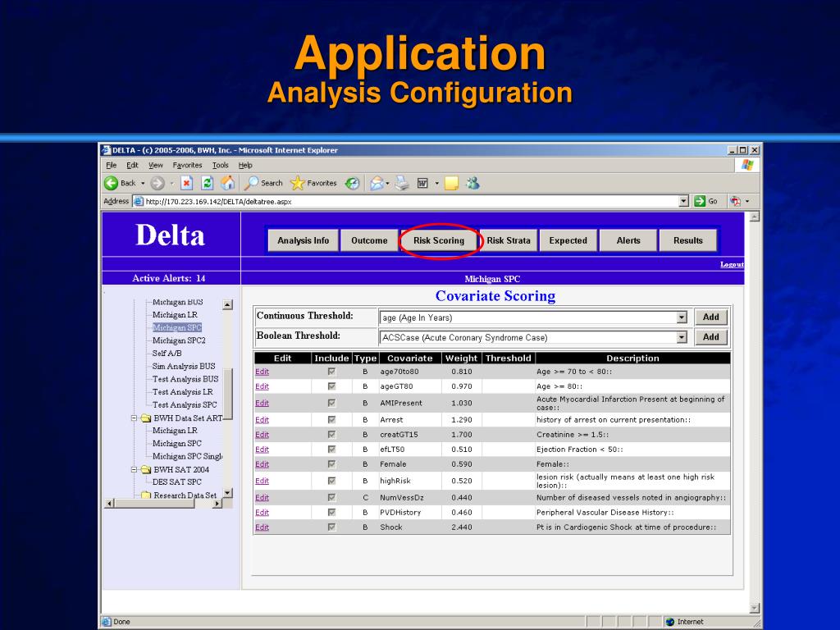Toggle Include checkbox for AMIPresent

pos(331,403)
